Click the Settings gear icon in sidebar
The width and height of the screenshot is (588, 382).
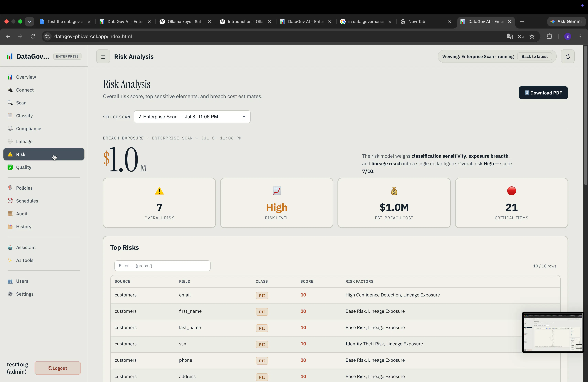(x=10, y=294)
